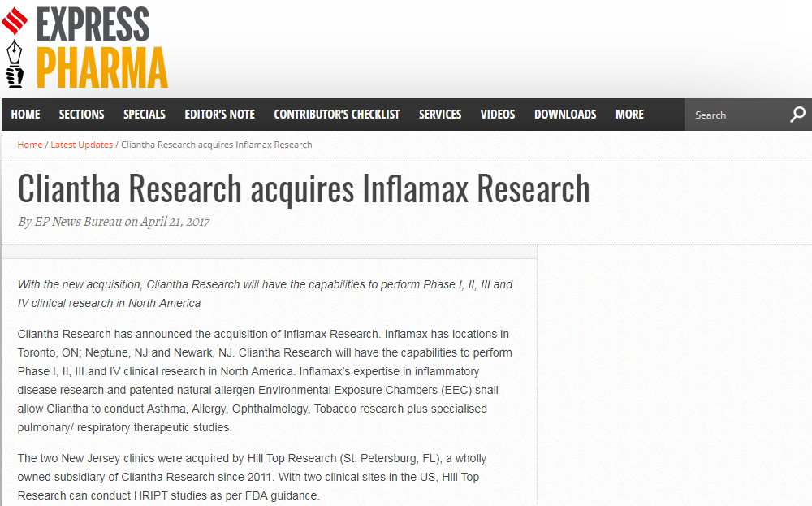Click the magnifying glass search icon

tap(797, 115)
